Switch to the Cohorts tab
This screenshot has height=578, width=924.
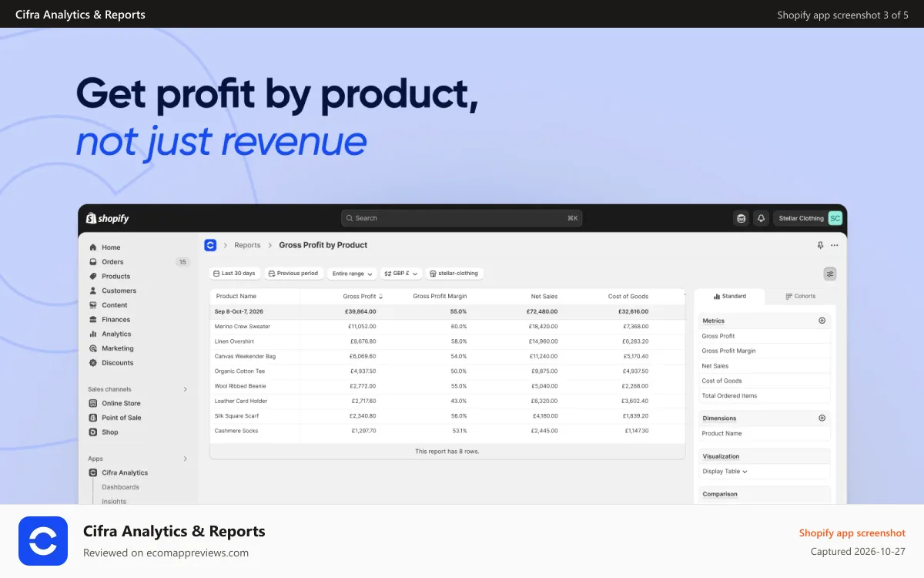[800, 296]
